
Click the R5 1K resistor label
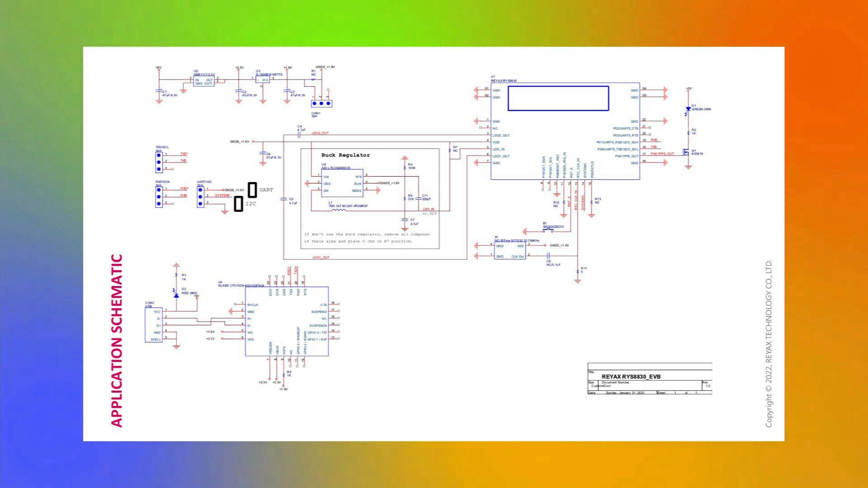click(289, 374)
